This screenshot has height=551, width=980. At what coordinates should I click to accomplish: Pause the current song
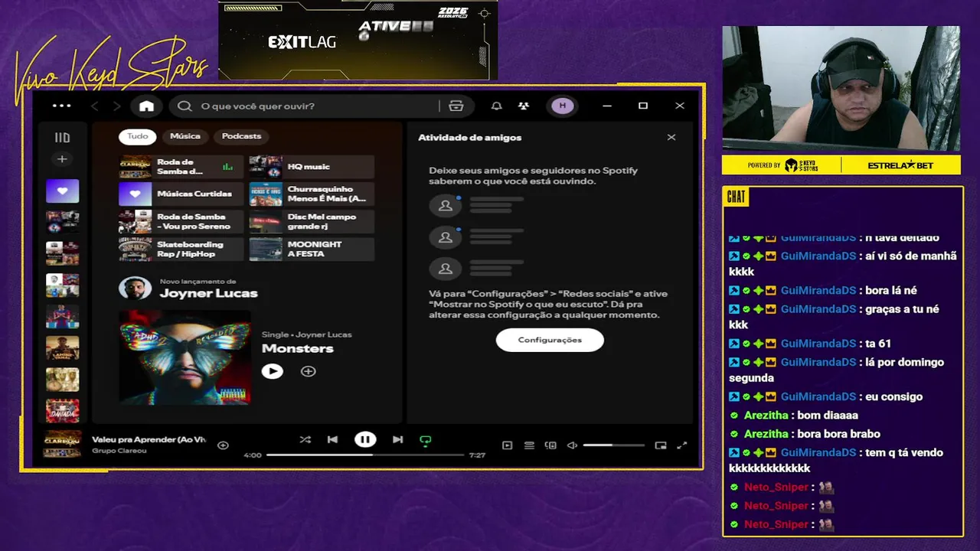365,439
